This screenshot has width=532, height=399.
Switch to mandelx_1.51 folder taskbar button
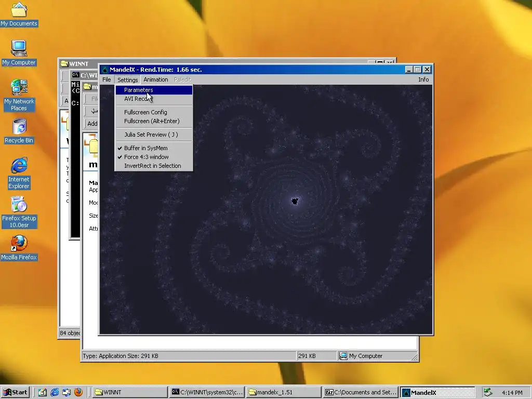(284, 392)
